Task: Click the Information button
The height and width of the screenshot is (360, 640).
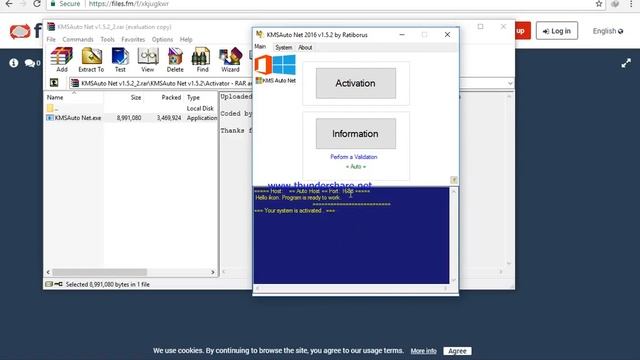Action: tap(356, 134)
